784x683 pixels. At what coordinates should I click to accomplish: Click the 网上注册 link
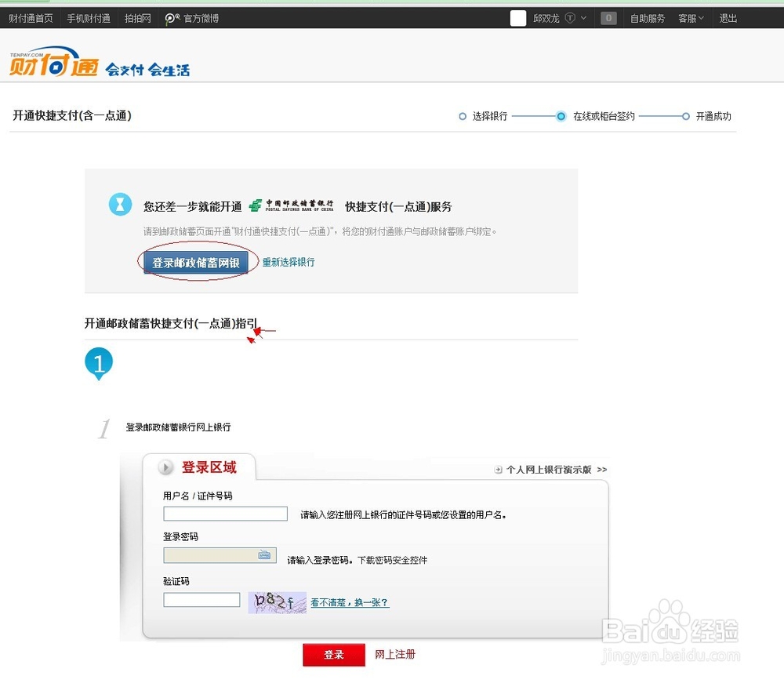[395, 654]
